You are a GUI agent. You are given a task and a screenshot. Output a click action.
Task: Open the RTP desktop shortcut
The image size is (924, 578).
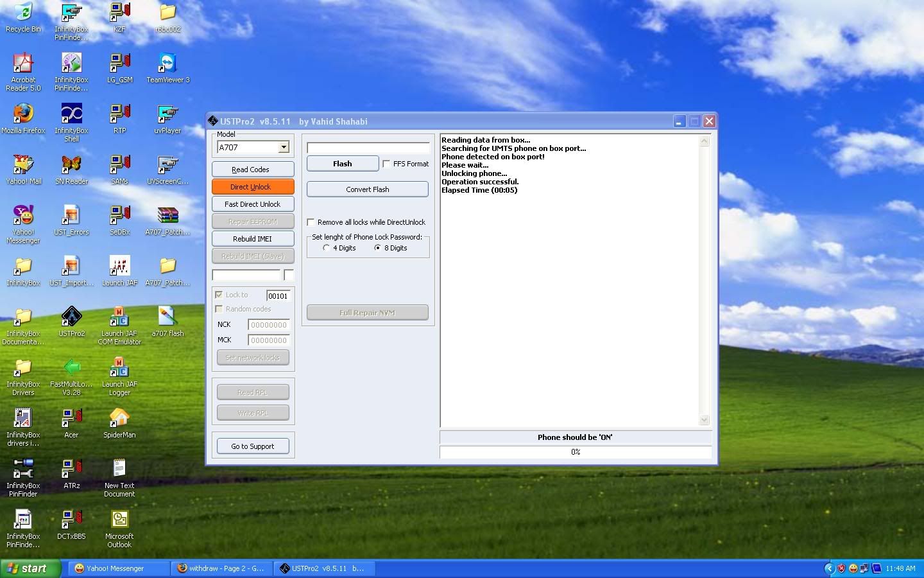119,119
